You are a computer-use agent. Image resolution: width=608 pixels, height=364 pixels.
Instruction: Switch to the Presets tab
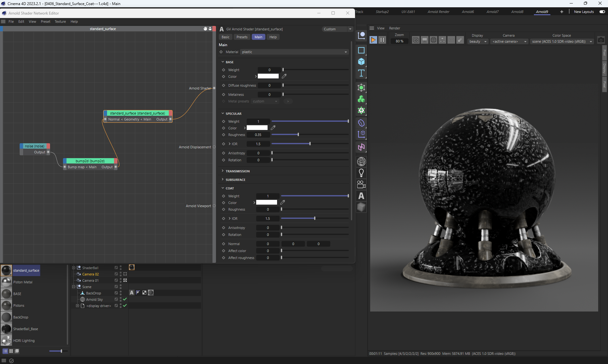[242, 37]
